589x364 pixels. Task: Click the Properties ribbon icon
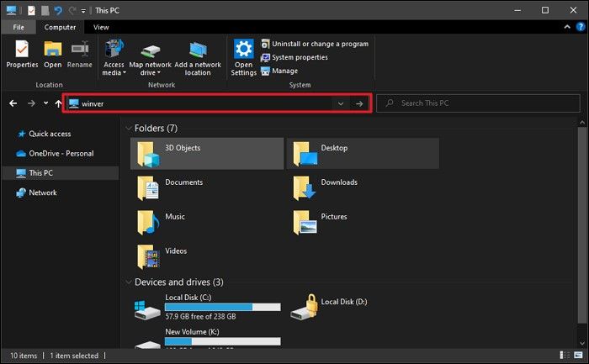click(x=22, y=55)
